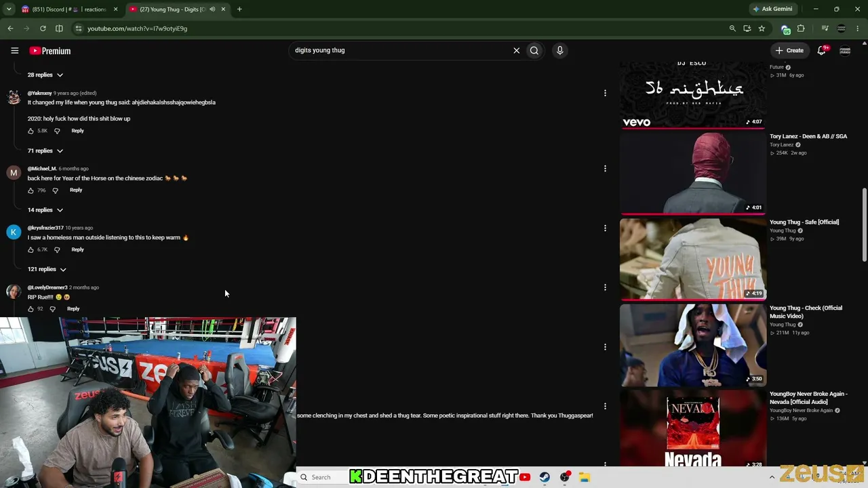Show hidden system tray icons
Screen dimensions: 868x488
[x=772, y=477]
